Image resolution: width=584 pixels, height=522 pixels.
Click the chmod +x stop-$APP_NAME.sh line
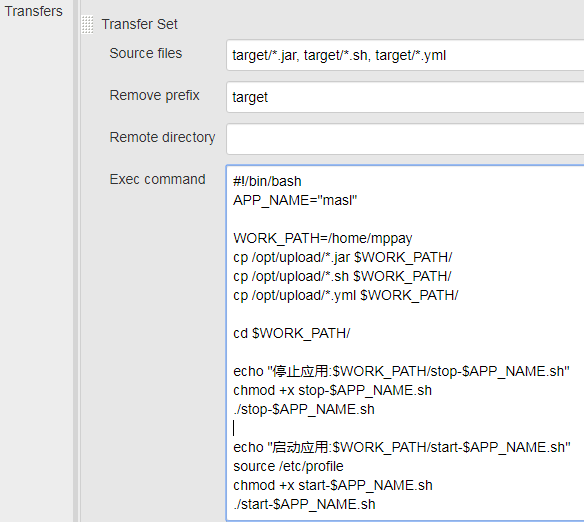(x=332, y=390)
